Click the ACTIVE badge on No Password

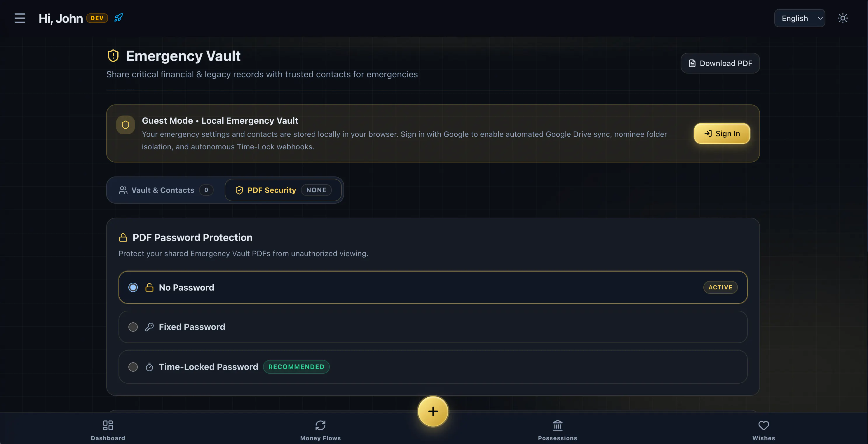pyautogui.click(x=720, y=287)
